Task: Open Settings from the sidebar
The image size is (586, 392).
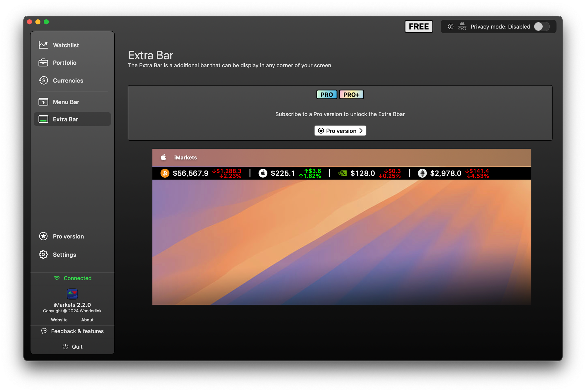Action: [x=64, y=254]
